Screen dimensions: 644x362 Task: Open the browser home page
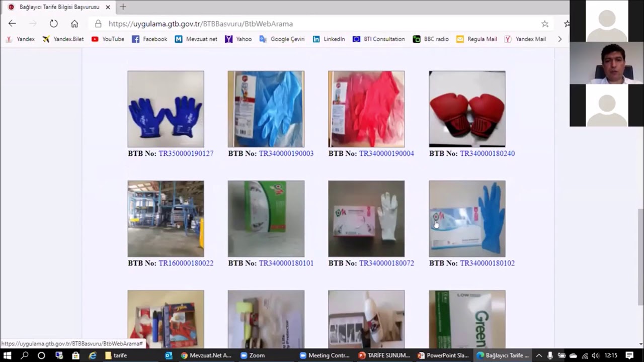[x=74, y=24]
